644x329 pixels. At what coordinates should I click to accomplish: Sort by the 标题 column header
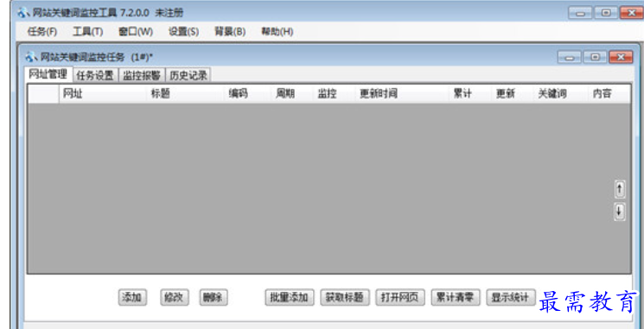coord(186,94)
